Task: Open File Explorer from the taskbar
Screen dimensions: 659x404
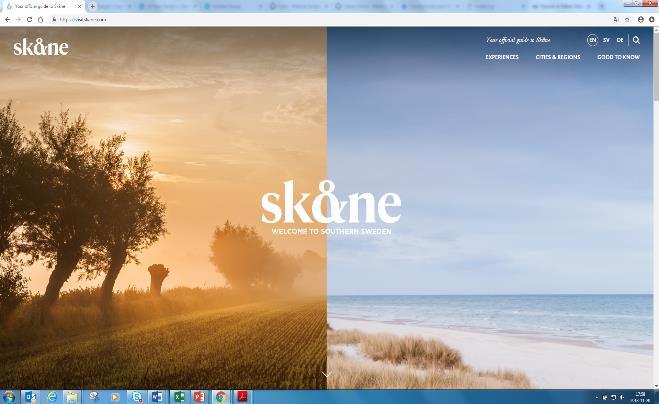Action: pyautogui.click(x=72, y=397)
